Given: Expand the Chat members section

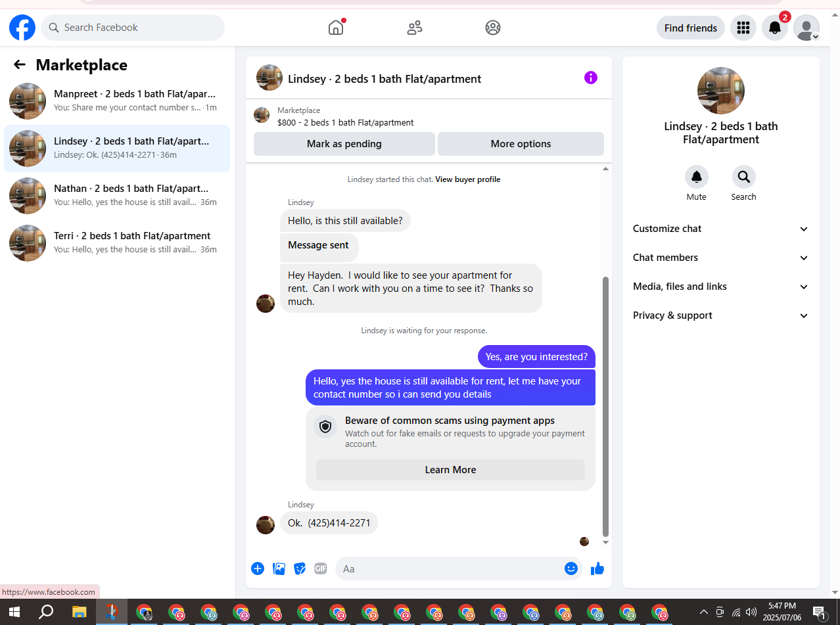Looking at the screenshot, I should click(x=721, y=258).
